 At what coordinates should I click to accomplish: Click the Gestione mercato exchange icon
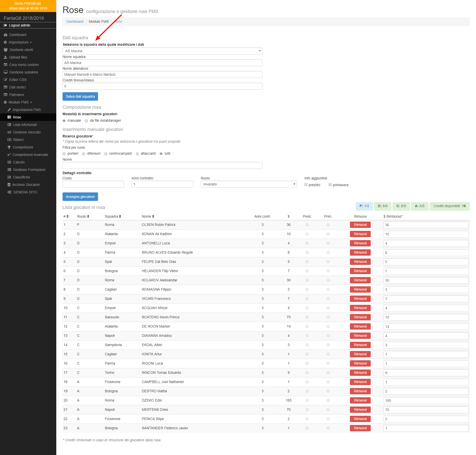(x=9, y=132)
